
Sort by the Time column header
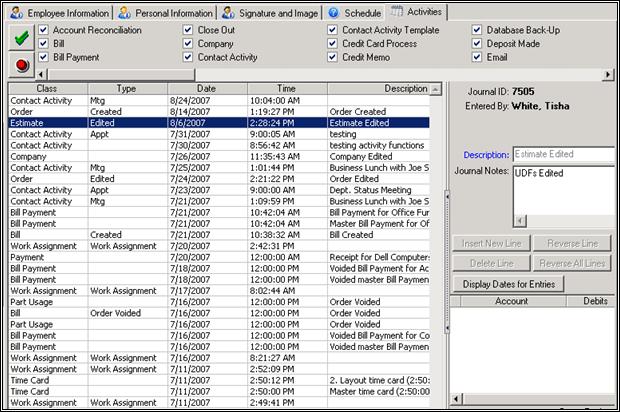coord(287,89)
